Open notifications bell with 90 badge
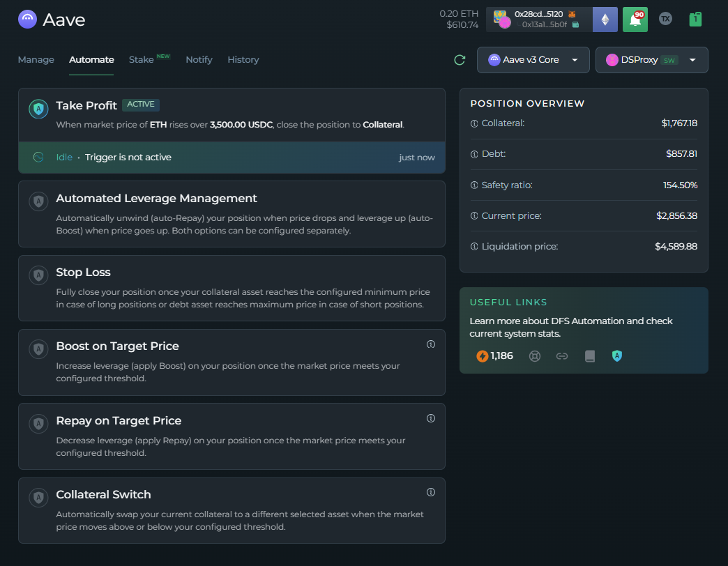 (635, 20)
